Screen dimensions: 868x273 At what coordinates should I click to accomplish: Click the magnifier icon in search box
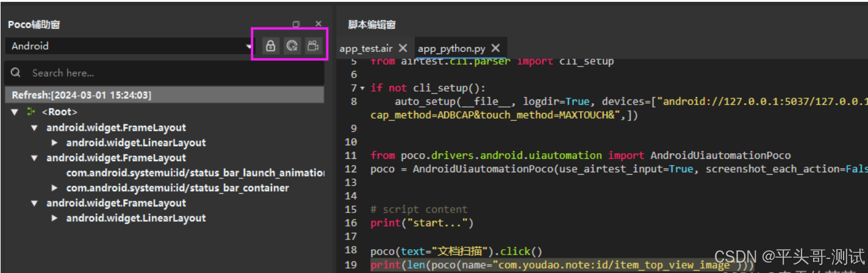[16, 73]
